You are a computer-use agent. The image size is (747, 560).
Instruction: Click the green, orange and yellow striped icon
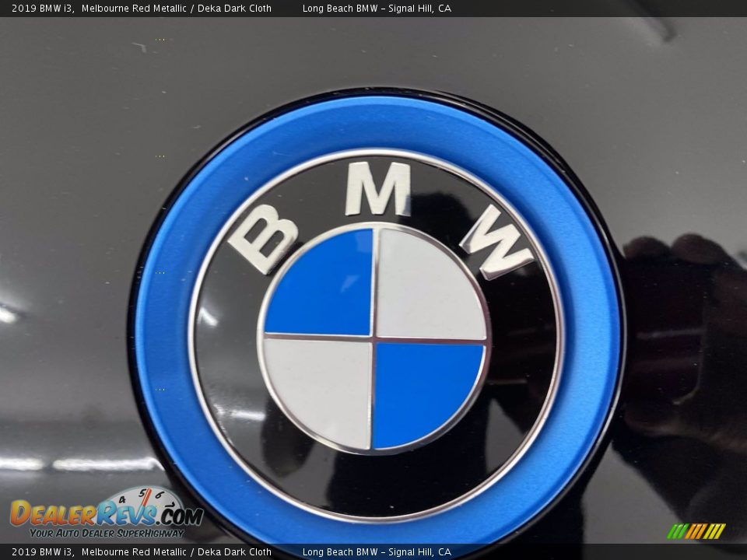click(696, 531)
